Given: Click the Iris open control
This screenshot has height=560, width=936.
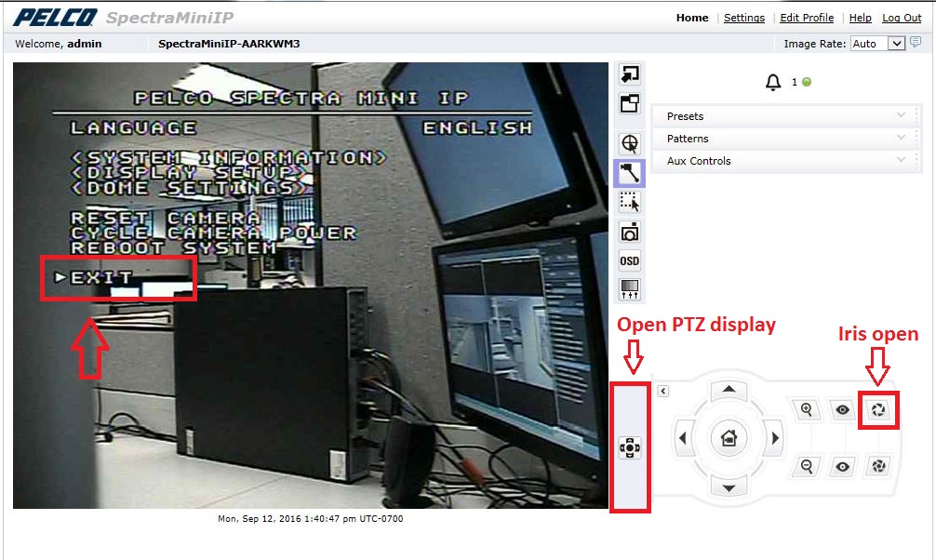Looking at the screenshot, I should click(877, 409).
